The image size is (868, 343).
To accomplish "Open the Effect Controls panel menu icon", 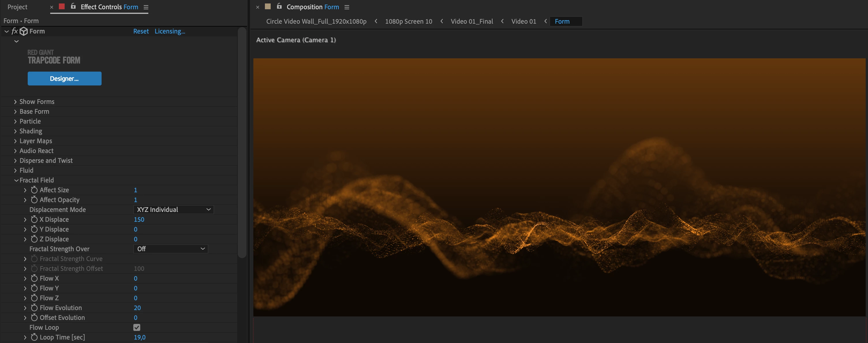I will (x=146, y=7).
